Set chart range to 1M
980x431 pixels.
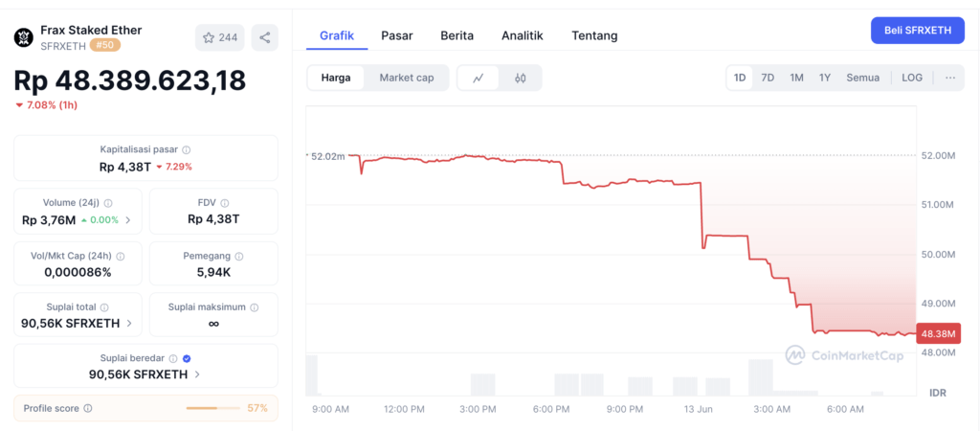pos(796,78)
